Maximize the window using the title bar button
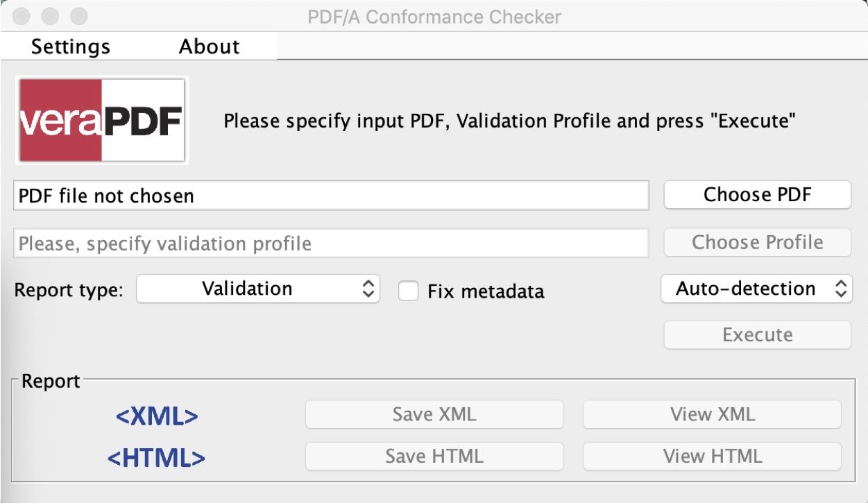Viewport: 868px width, 503px height. pos(80,15)
